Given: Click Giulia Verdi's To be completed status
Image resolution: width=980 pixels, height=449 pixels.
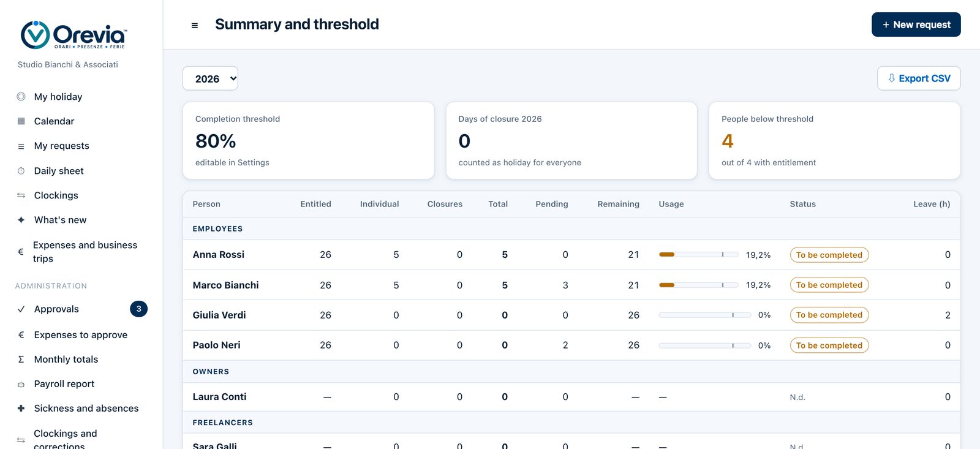Looking at the screenshot, I should pyautogui.click(x=829, y=315).
